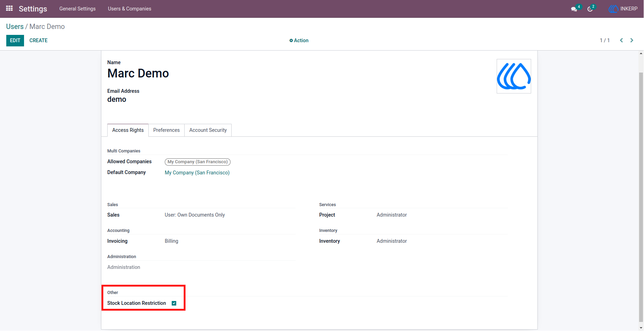
Task: Open General Settings menu
Action: (77, 9)
